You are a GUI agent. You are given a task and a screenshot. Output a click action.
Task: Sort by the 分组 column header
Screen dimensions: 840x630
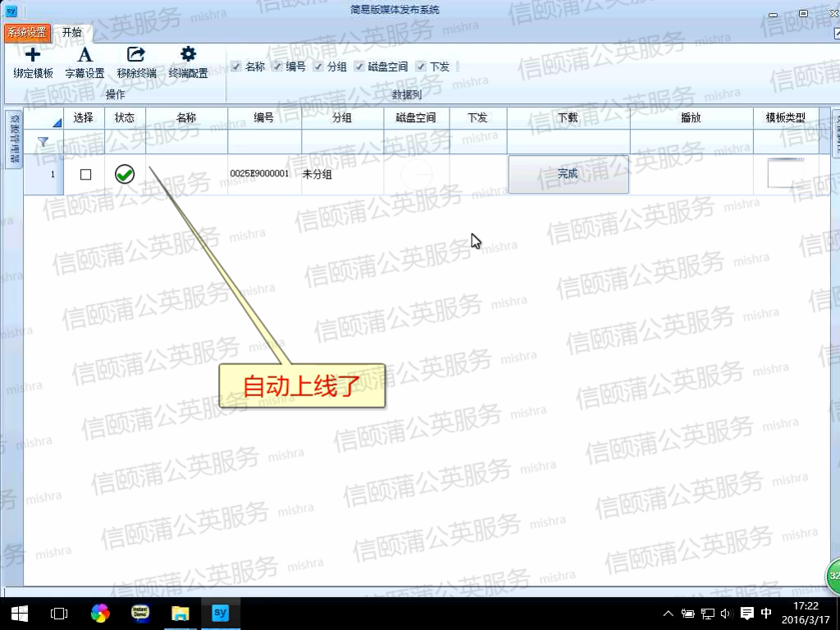coord(342,118)
